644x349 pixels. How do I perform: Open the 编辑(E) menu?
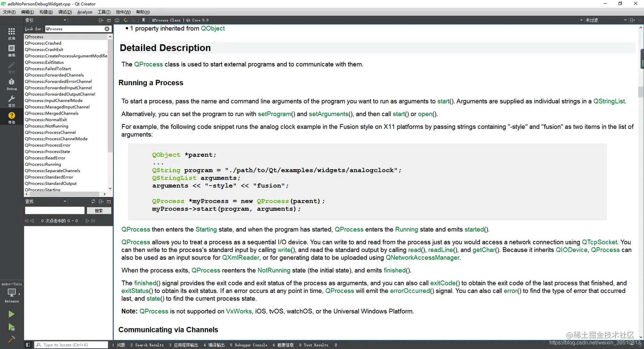[x=28, y=12]
